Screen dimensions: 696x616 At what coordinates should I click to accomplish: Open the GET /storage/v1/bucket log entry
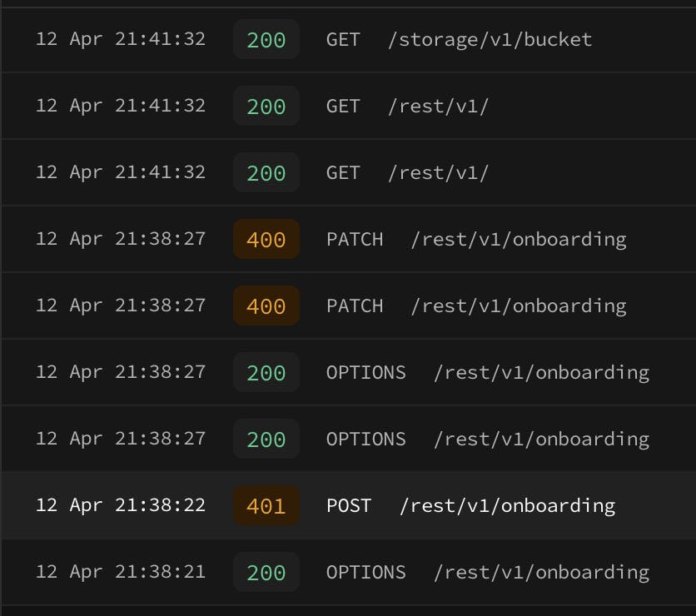pos(458,39)
